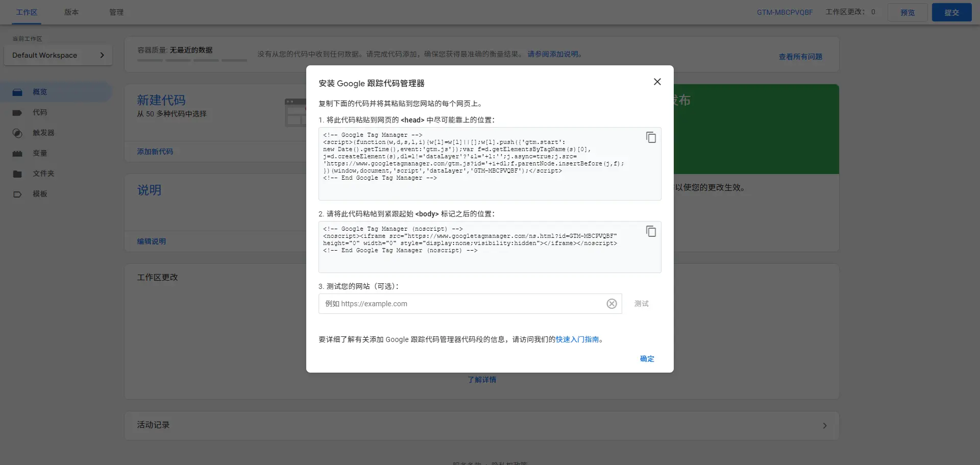980x465 pixels.
Task: Switch to the 版本 tab
Action: (x=71, y=12)
